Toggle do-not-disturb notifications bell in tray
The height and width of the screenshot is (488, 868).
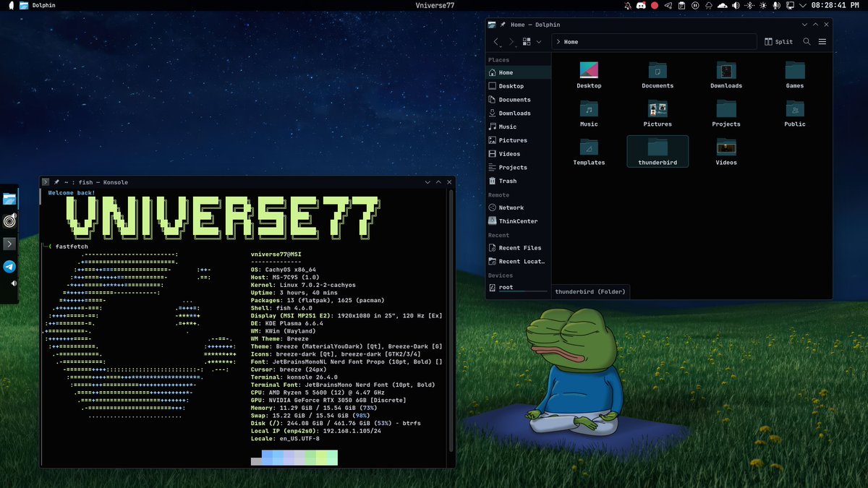click(627, 5)
